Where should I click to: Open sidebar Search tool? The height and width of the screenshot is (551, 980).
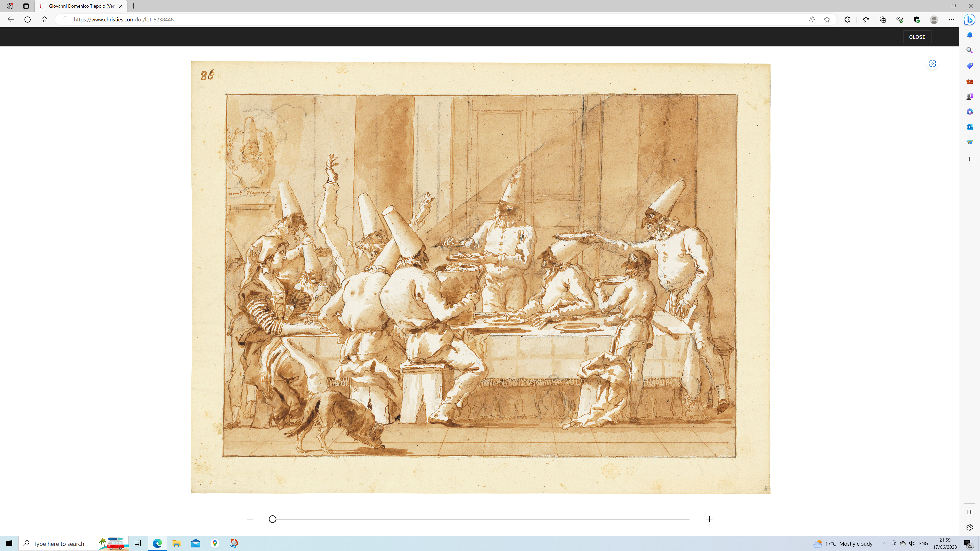969,50
